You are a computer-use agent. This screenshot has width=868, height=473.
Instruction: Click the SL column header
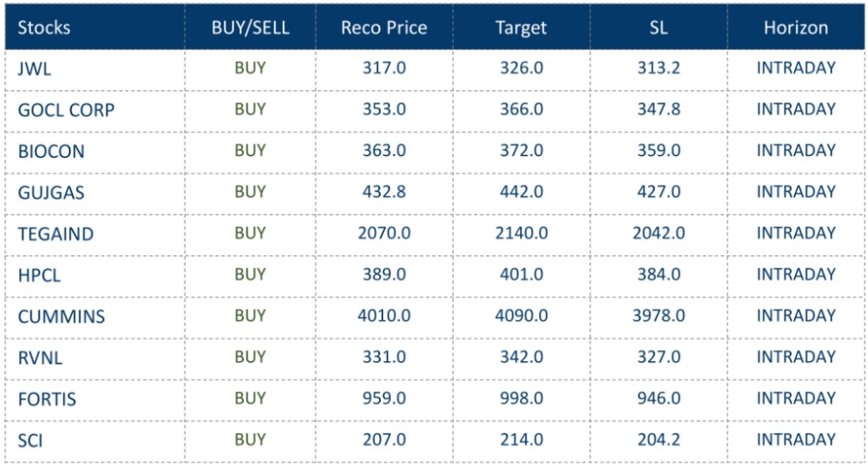pos(659,28)
